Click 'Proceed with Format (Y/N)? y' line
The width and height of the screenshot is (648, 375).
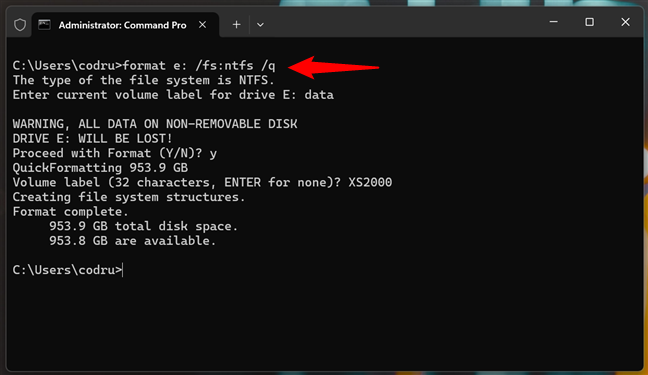115,153
